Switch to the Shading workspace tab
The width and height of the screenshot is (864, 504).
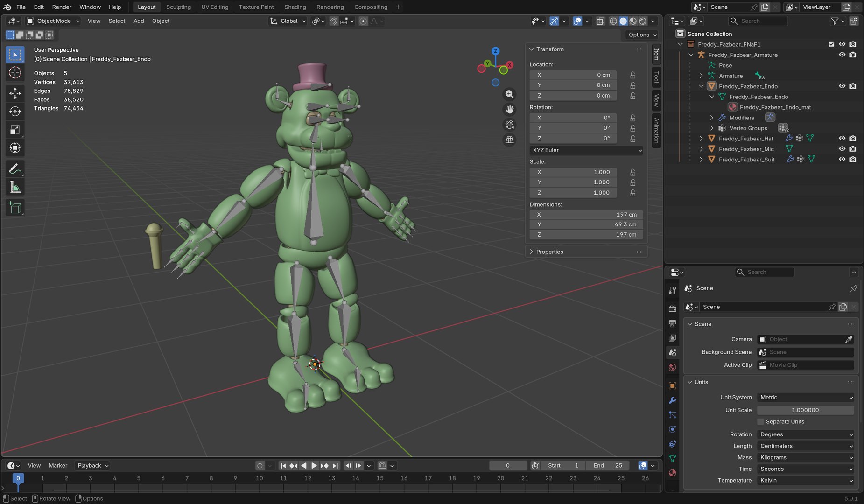[295, 7]
